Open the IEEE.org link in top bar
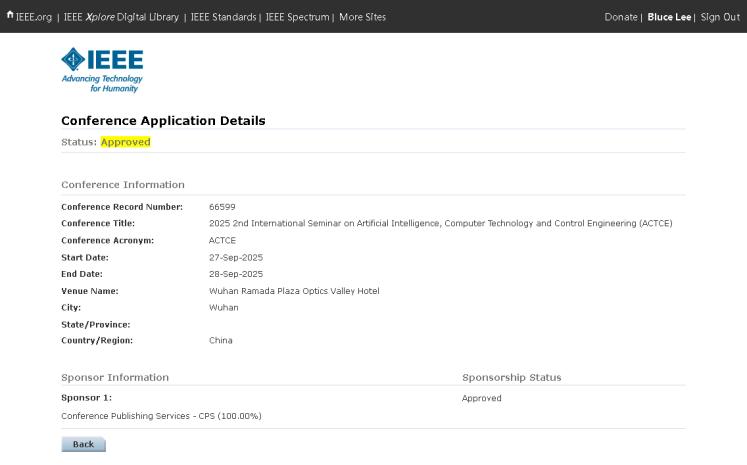This screenshot has height=465, width=747. (x=34, y=17)
